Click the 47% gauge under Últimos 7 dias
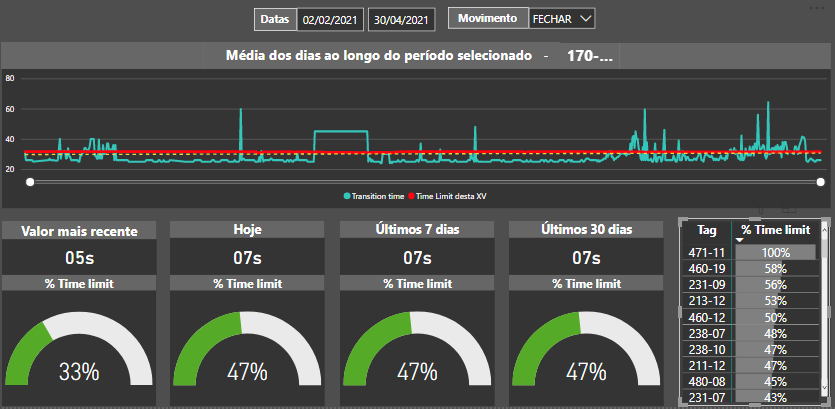Viewport: 835px width, 409px height. point(417,348)
